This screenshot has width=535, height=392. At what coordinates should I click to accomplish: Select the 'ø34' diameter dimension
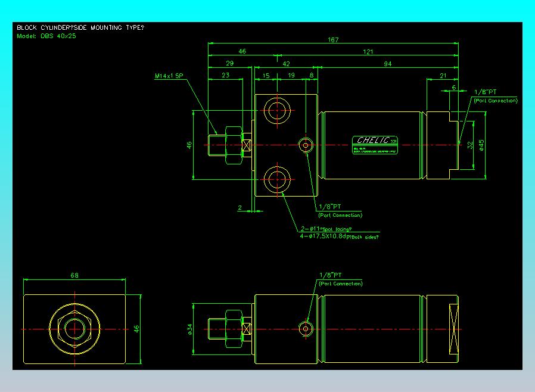[189, 329]
